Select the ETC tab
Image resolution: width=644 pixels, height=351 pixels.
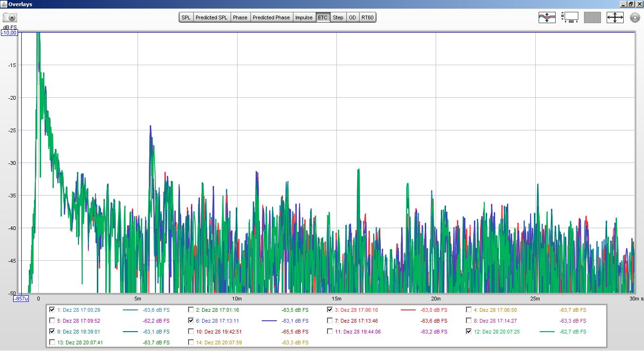pos(323,17)
